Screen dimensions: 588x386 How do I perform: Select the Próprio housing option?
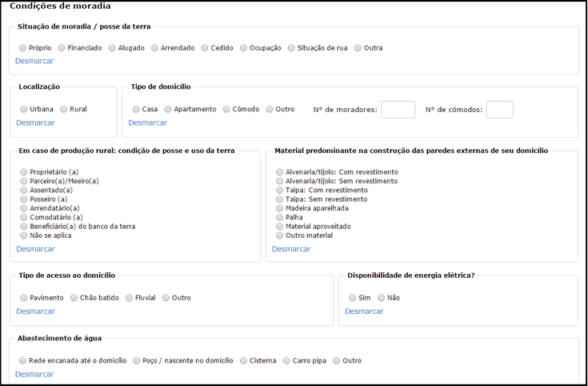click(x=23, y=48)
